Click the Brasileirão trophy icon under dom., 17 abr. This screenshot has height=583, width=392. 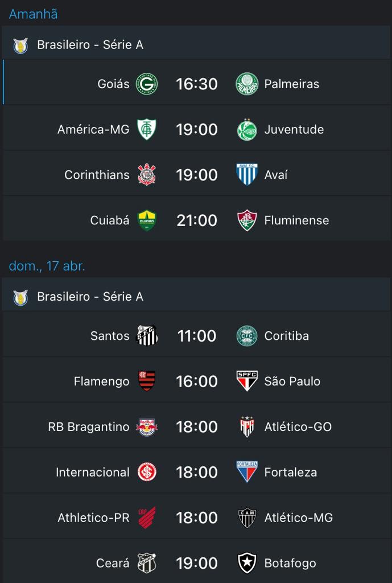(20, 297)
